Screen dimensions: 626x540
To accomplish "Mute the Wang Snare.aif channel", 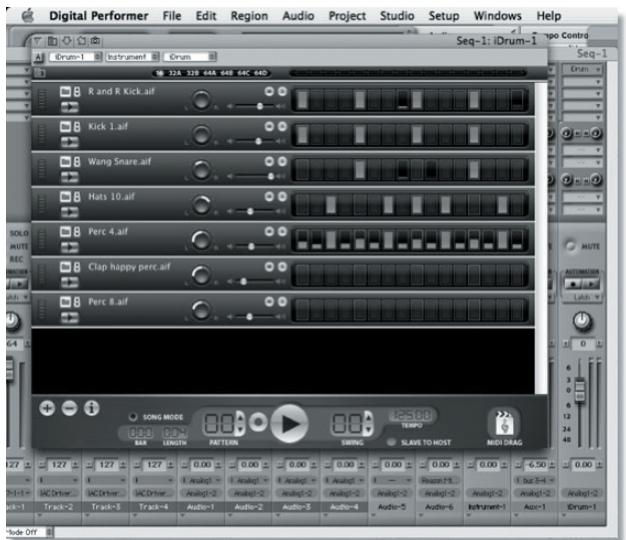I will 269,161.
